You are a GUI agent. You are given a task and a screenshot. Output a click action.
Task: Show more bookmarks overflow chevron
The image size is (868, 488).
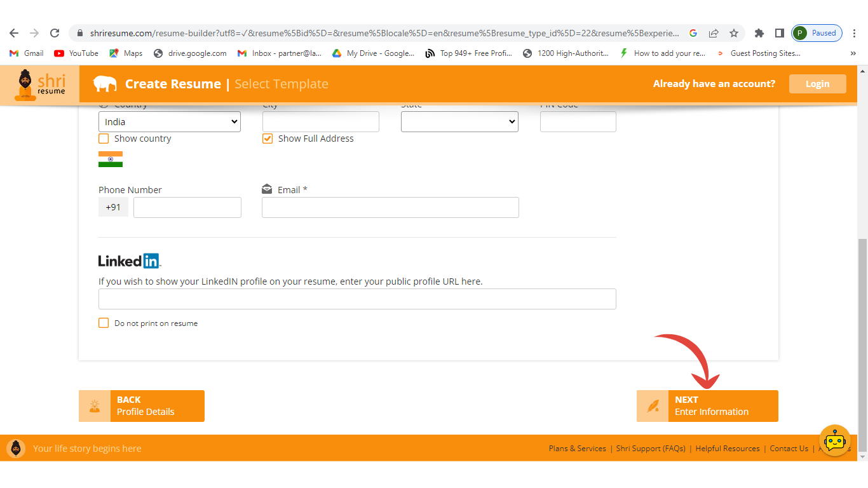pos(853,53)
